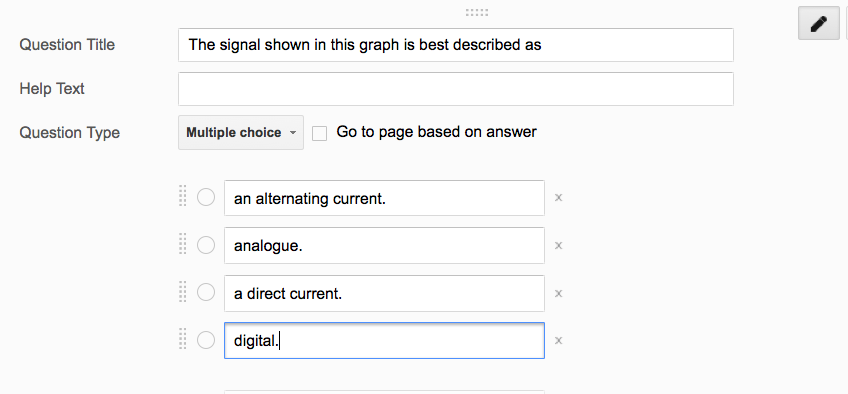Select the 'digital.' radio button
The height and width of the screenshot is (394, 848).
tap(206, 340)
